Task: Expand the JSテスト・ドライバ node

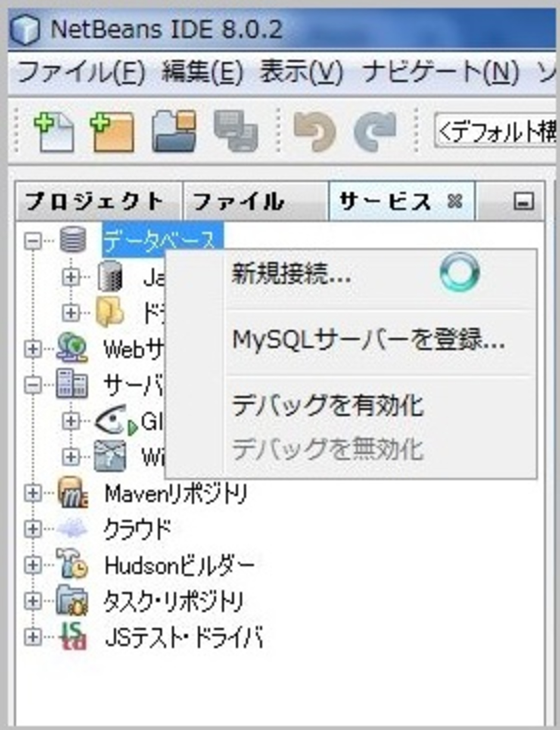Action: coord(33,637)
